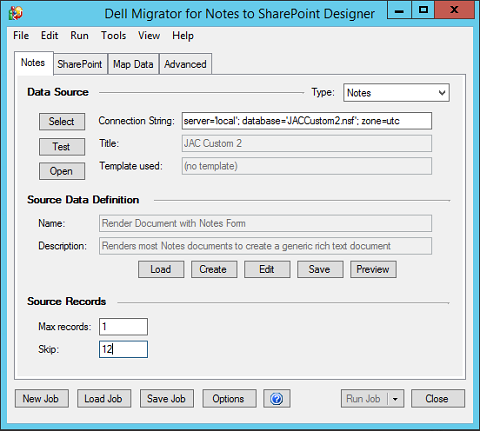Click the Edit source definition button
Viewport: 480px width, 431px height.
267,269
